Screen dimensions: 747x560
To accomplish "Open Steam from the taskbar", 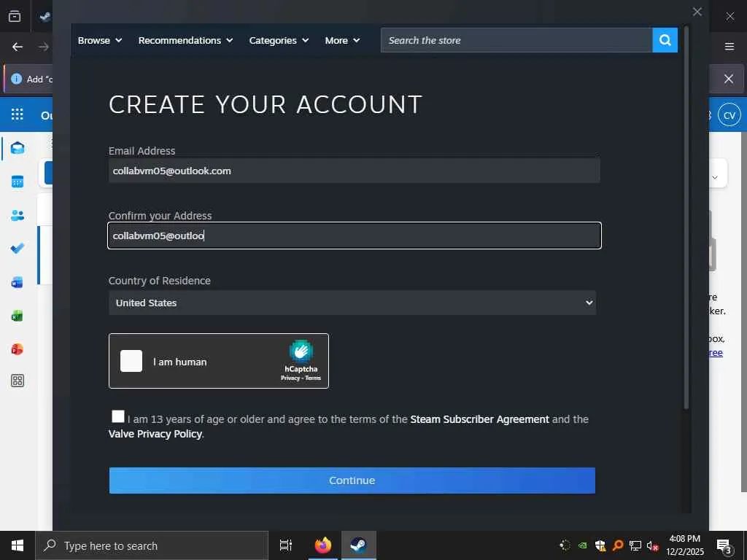I will tap(359, 545).
